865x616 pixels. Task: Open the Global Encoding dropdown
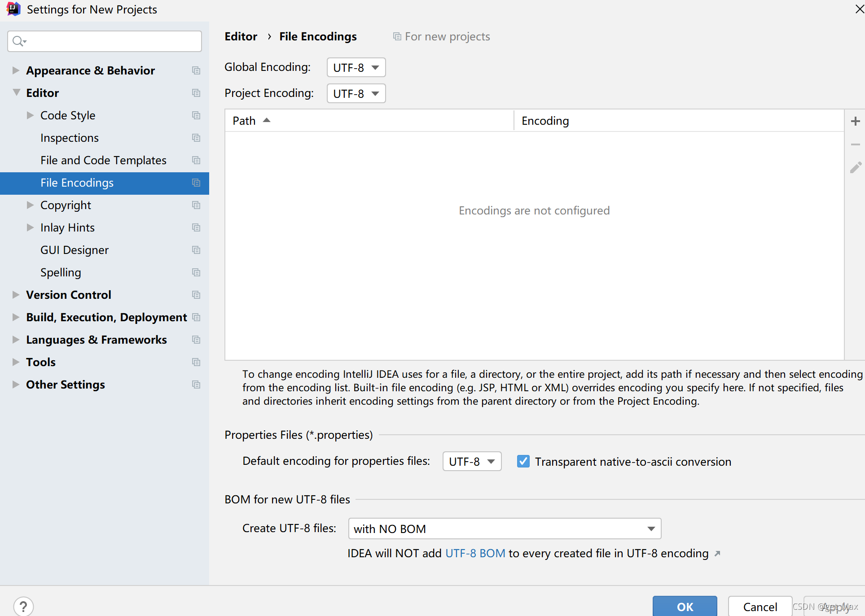pos(356,68)
